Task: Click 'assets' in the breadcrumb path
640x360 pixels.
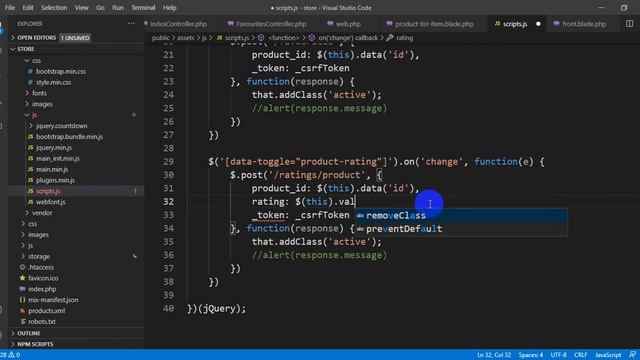Action: coord(185,38)
